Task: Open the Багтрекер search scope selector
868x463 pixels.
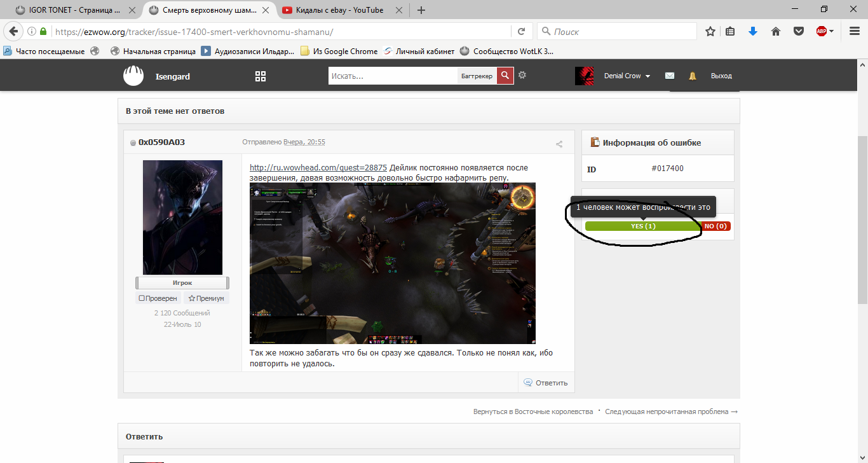Action: pyautogui.click(x=477, y=76)
